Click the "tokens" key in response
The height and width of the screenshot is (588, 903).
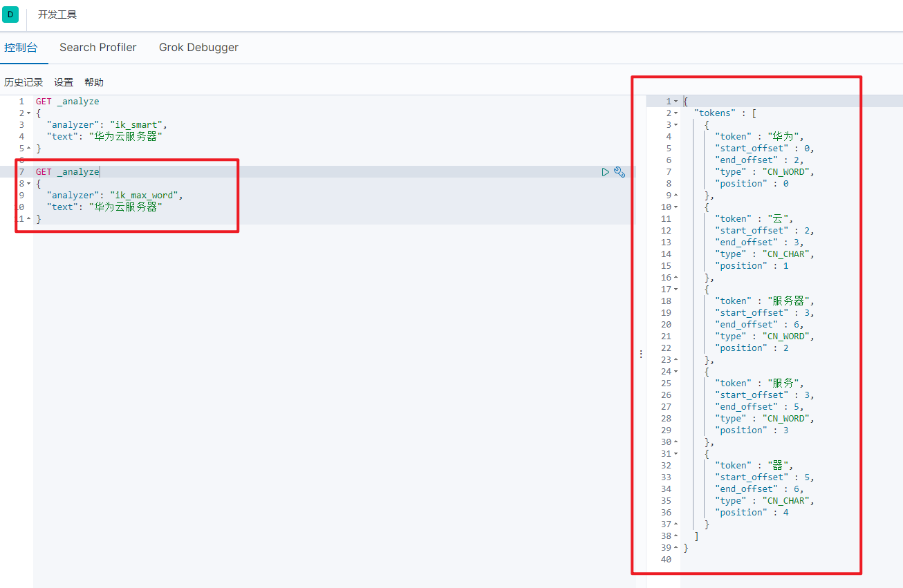[715, 113]
